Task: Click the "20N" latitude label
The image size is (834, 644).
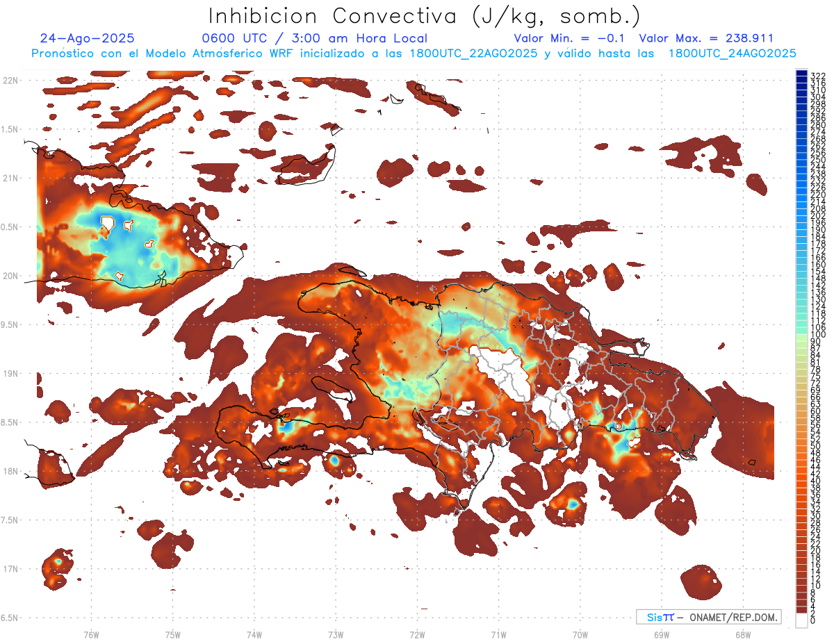Action: point(10,276)
